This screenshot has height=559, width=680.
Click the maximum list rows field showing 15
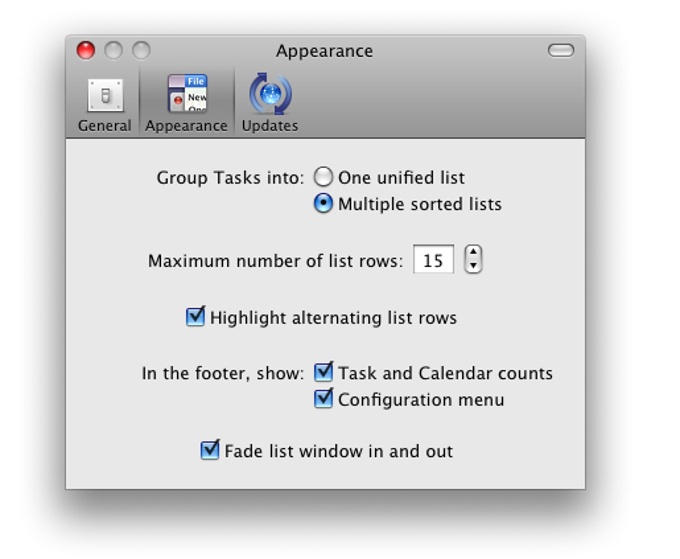click(x=434, y=259)
